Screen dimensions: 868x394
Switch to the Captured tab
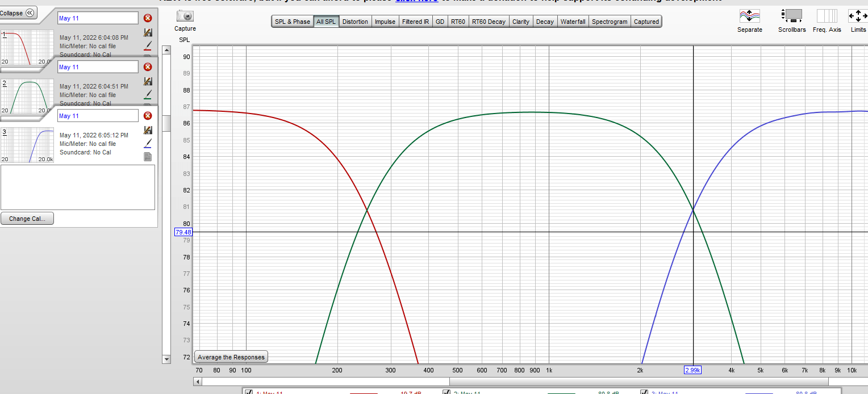point(646,22)
